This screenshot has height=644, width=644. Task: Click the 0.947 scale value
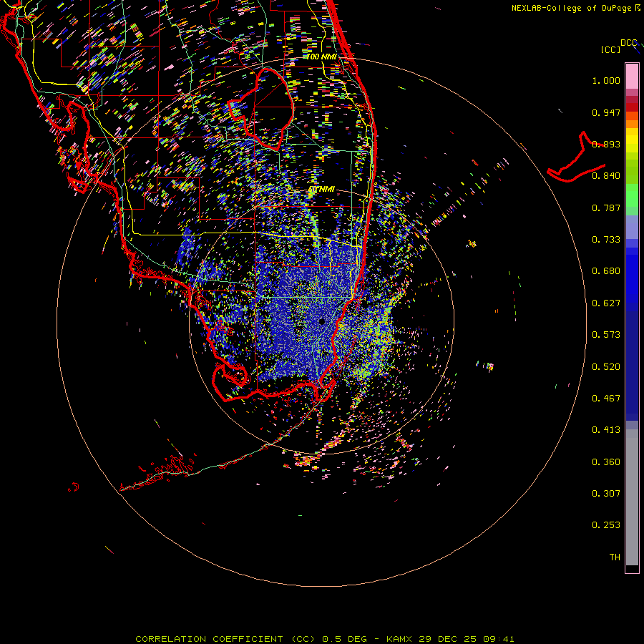[x=606, y=112]
